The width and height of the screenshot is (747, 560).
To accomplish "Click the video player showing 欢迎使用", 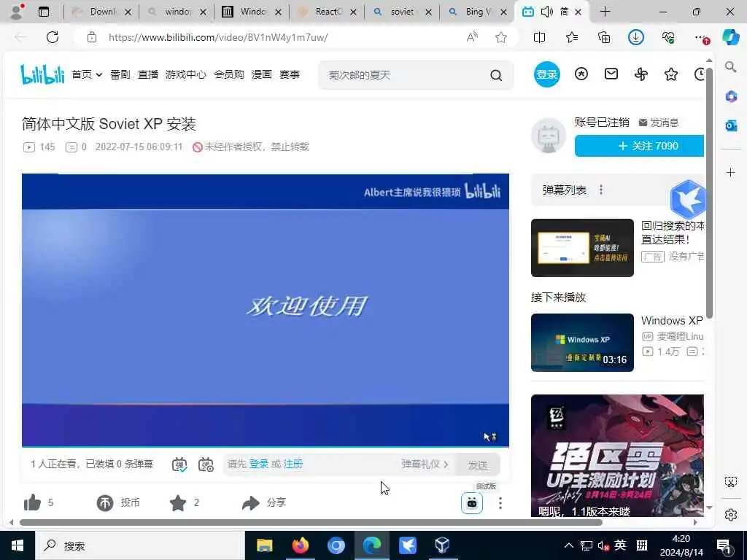I will (266, 310).
